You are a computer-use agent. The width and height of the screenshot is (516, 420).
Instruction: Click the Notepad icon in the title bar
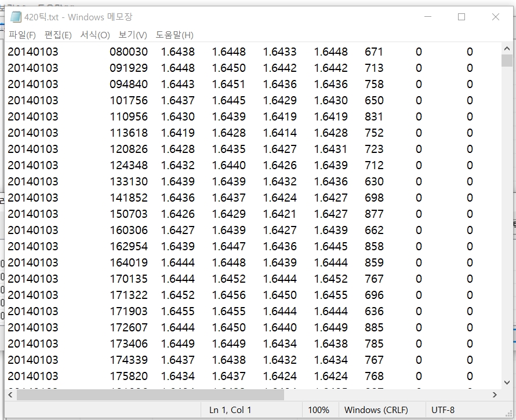[16, 17]
